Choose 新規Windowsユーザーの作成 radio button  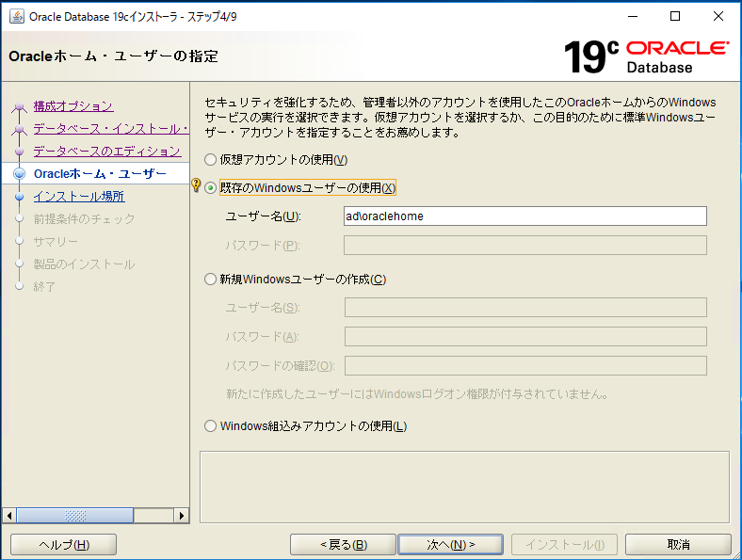211,279
